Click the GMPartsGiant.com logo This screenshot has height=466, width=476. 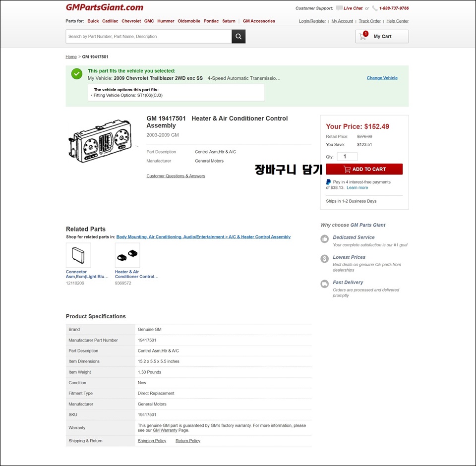point(105,7)
